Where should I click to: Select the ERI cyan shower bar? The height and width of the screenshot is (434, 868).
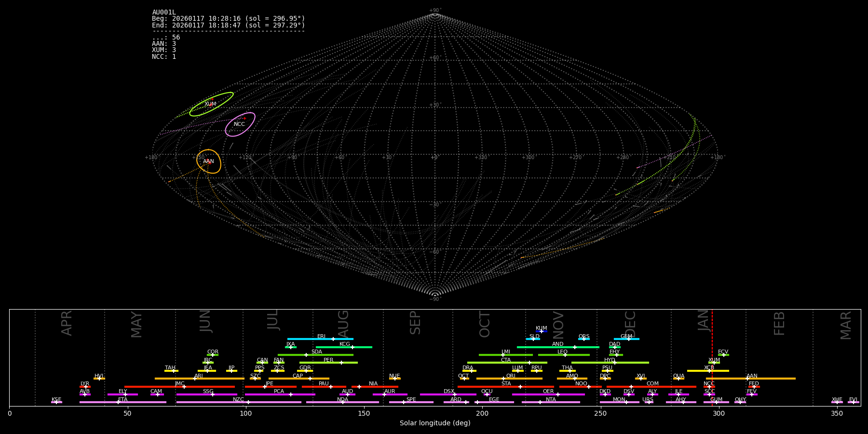coord(320,339)
